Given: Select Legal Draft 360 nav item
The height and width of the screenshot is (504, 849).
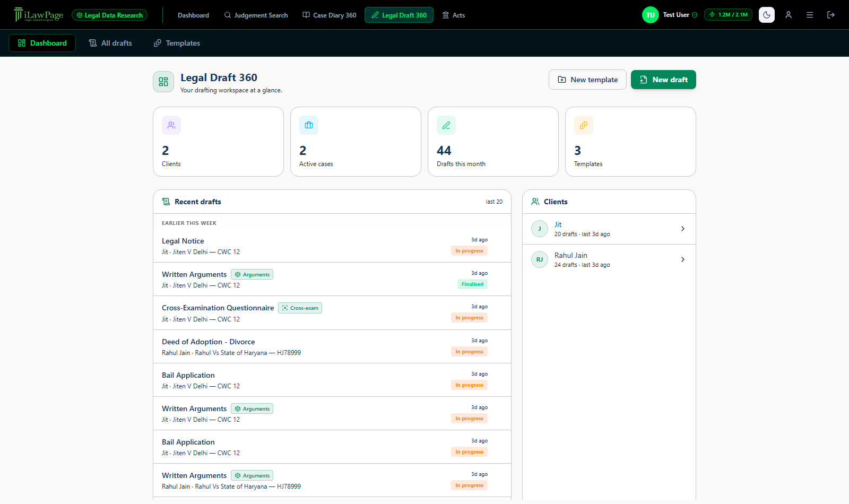Looking at the screenshot, I should 399,15.
